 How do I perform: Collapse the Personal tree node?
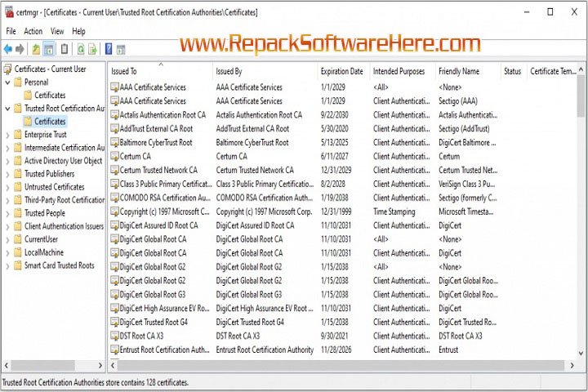(7, 82)
